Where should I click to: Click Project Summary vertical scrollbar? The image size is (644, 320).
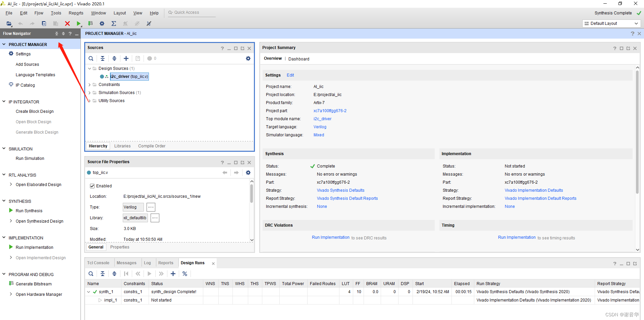coord(637,133)
